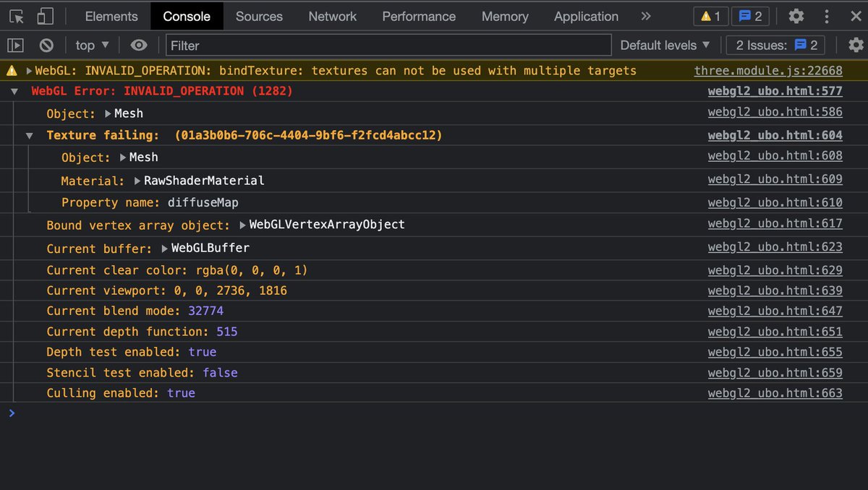Open webgl2_ubo.html:639 source link
Image resolution: width=868 pixels, height=490 pixels.
(775, 291)
